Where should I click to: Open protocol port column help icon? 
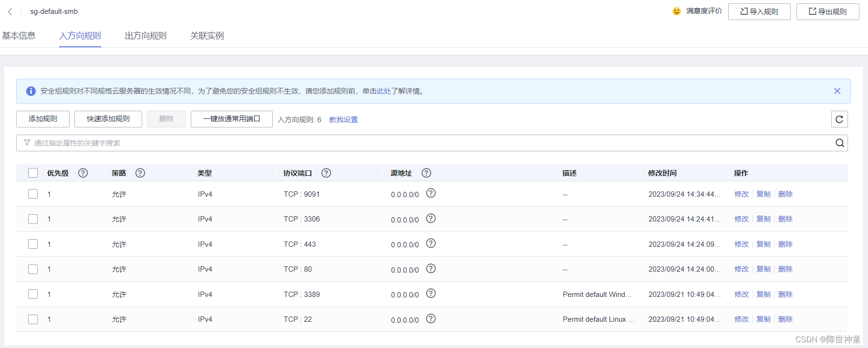(x=326, y=173)
